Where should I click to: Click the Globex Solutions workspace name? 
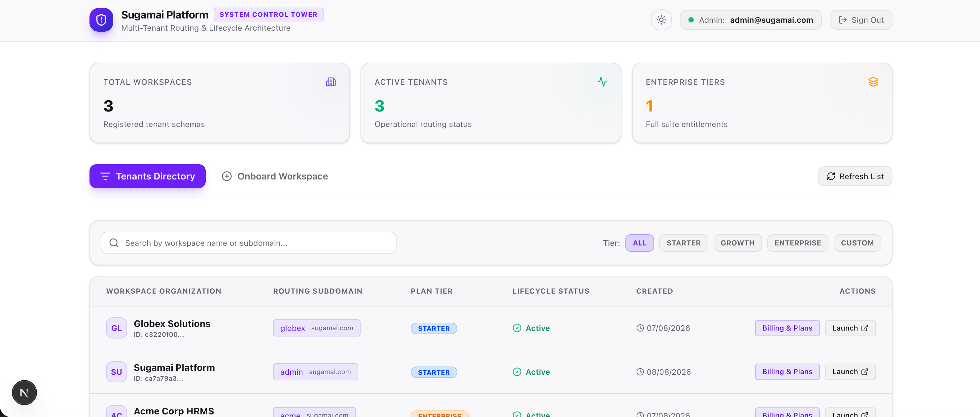coord(172,324)
